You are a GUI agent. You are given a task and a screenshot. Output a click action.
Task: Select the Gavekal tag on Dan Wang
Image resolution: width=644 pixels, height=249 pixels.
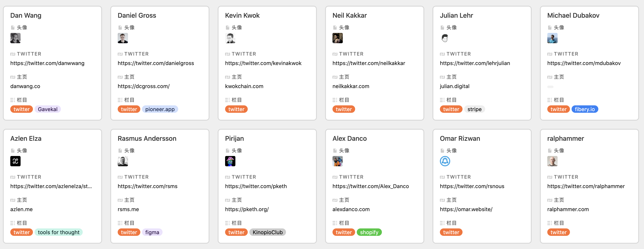coord(48,109)
